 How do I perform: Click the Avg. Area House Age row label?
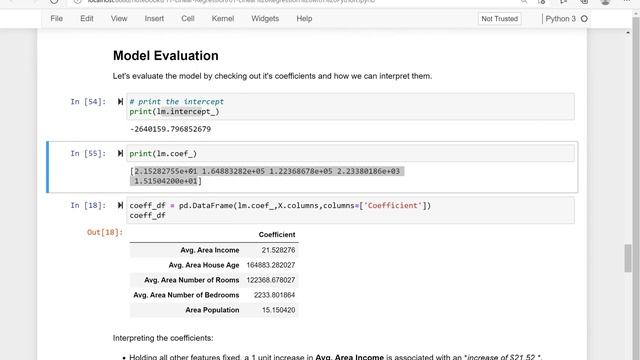click(204, 265)
